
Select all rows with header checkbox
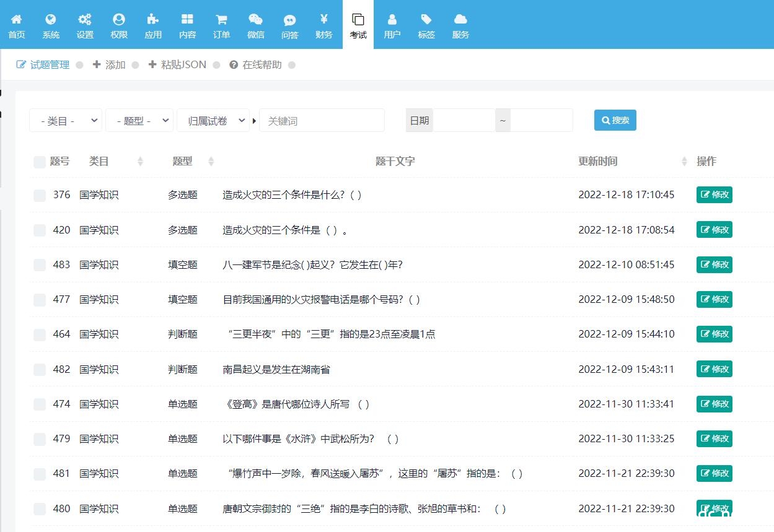[40, 162]
